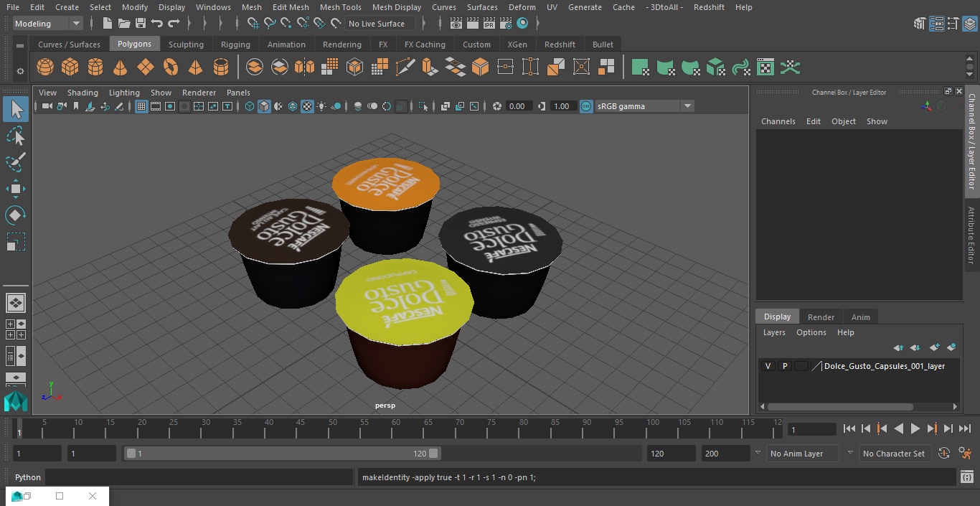Image resolution: width=980 pixels, height=506 pixels.
Task: Click the range slider bar
Action: (282, 454)
